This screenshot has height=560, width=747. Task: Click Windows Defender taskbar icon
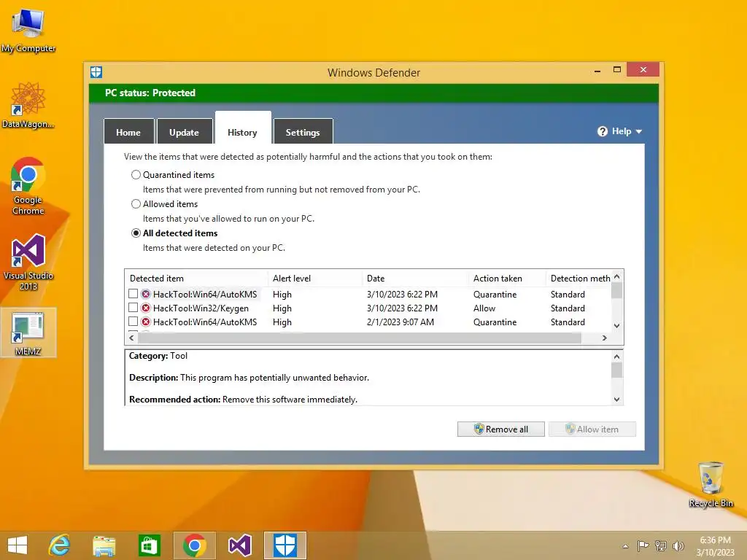click(x=285, y=545)
